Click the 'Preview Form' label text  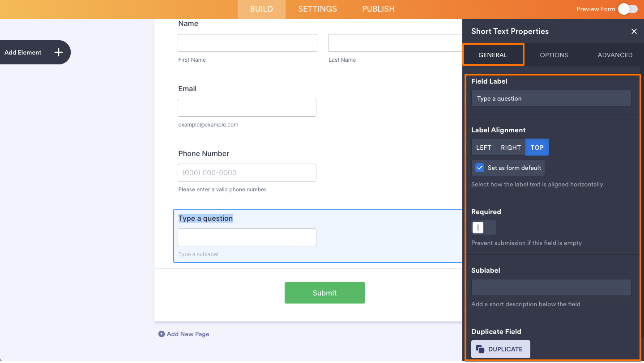(596, 9)
